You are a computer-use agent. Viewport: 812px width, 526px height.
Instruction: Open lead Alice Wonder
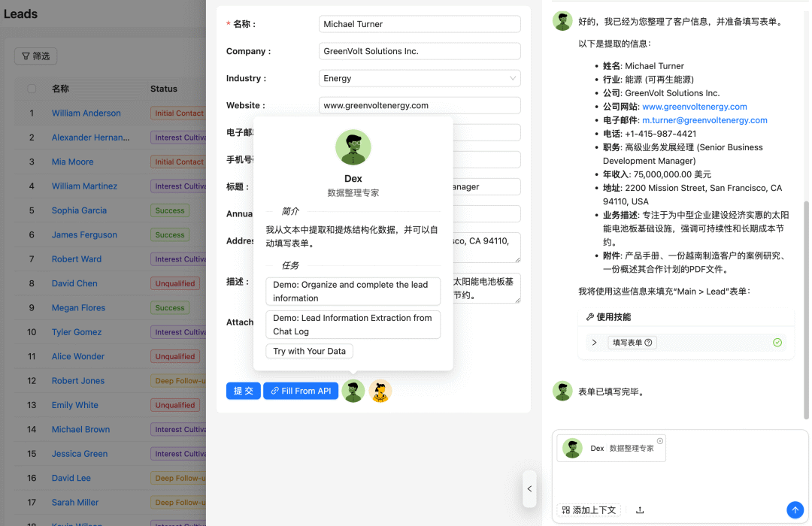(x=78, y=356)
